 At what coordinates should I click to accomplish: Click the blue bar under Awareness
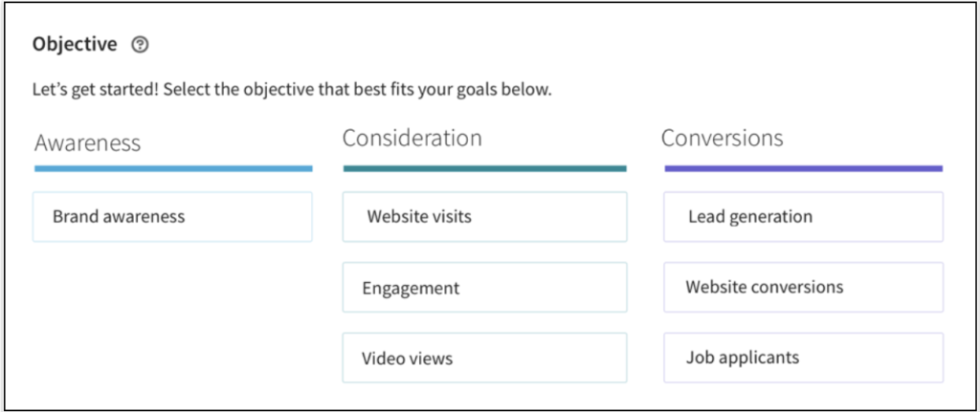(x=172, y=168)
